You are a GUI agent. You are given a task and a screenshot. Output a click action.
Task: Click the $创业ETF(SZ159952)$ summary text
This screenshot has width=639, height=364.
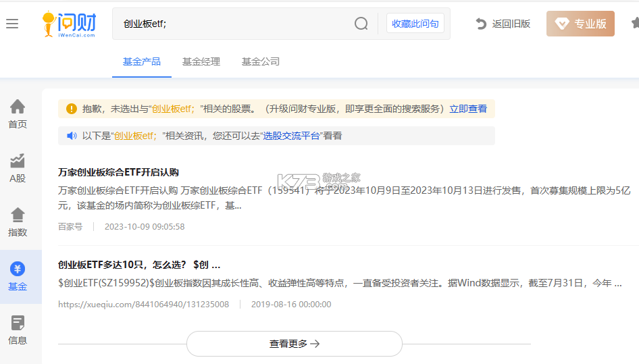coord(340,283)
